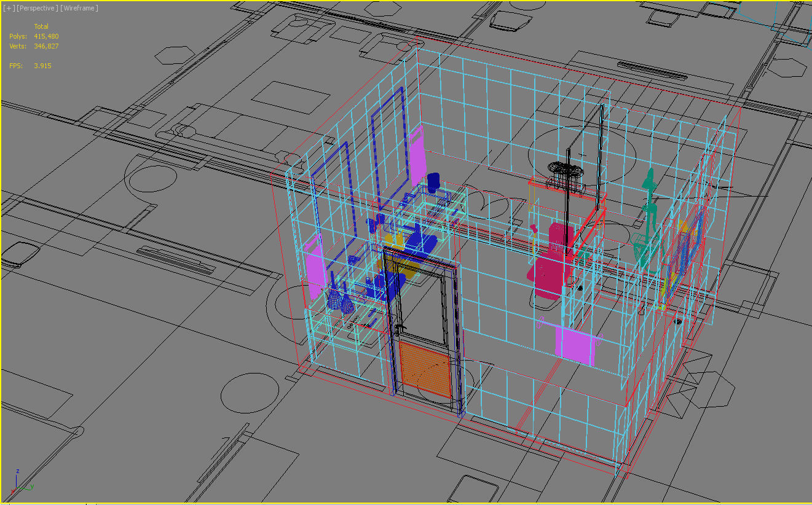Screen dimensions: 812x505
Task: Open the [+] viewport general menu
Action: pyautogui.click(x=9, y=8)
